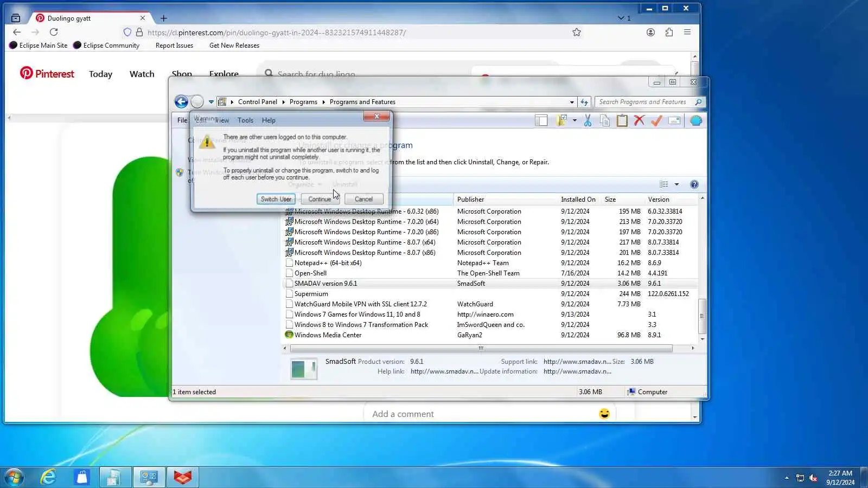Refresh the Programs and Features address bar
868x488 pixels.
(x=584, y=102)
